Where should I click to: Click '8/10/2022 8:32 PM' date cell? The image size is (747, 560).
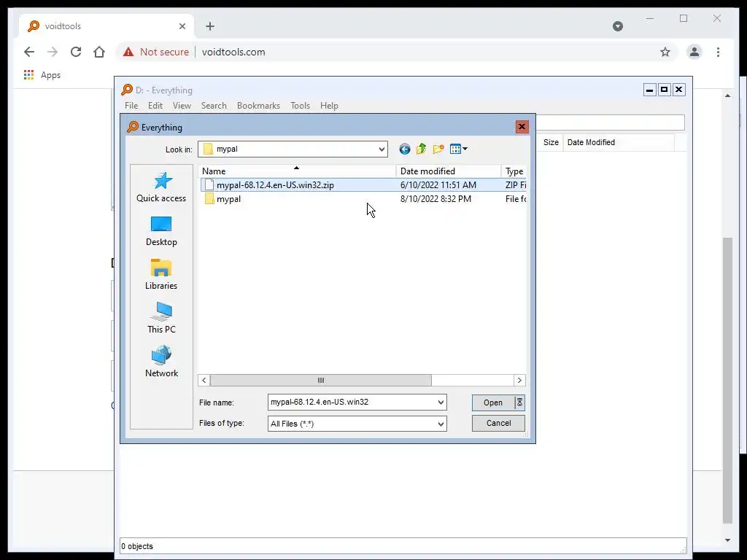click(x=436, y=199)
